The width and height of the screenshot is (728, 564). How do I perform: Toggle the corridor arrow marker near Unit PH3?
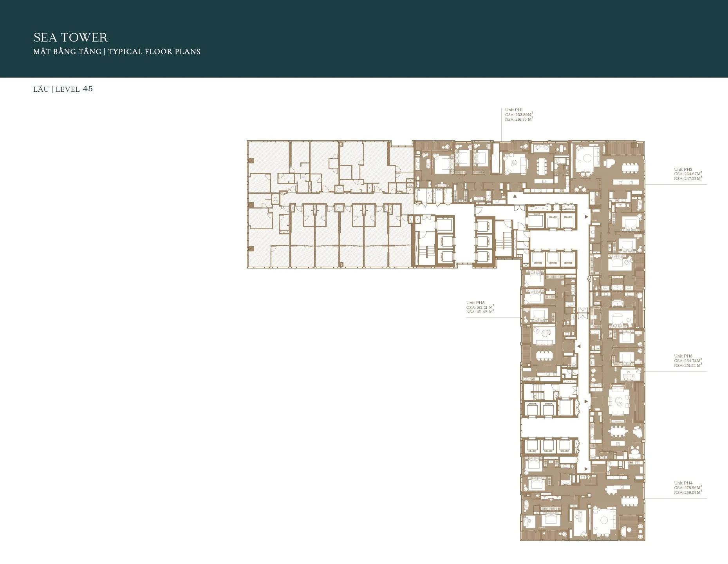click(586, 401)
